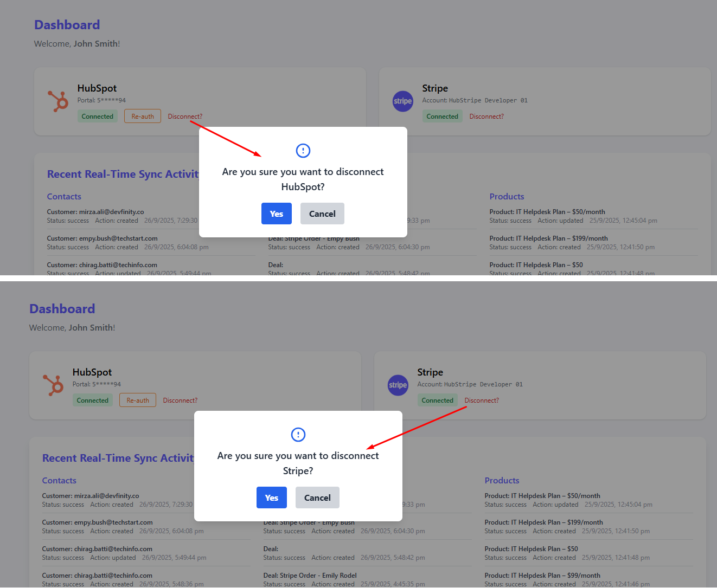
Task: Click Stripe card's Disconnect? link behind Stripe dialog
Action: (482, 400)
